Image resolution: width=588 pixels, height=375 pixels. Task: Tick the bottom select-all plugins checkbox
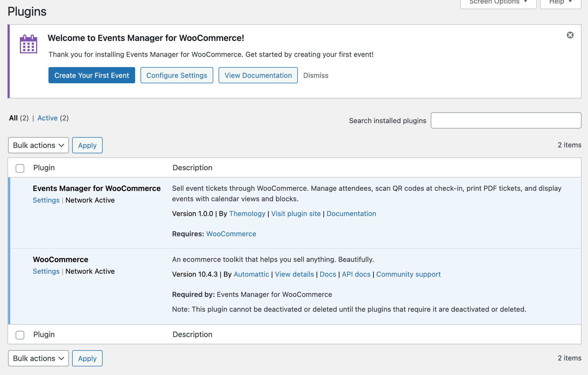20,335
